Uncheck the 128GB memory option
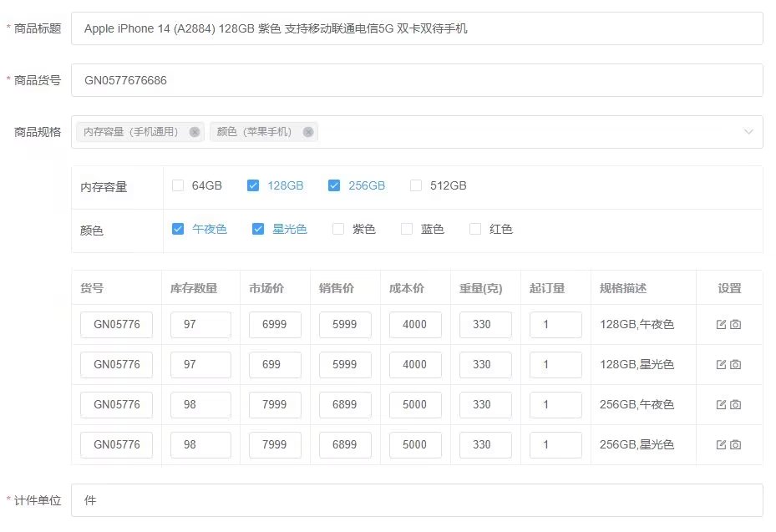This screenshot has width=776, height=532. 253,185
